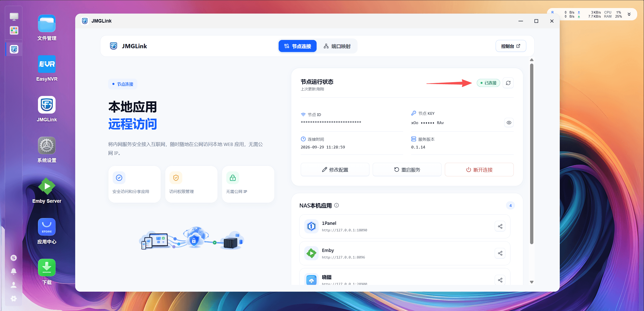Expand the system monitor widget chevron
This screenshot has height=311, width=644.
tap(629, 14)
